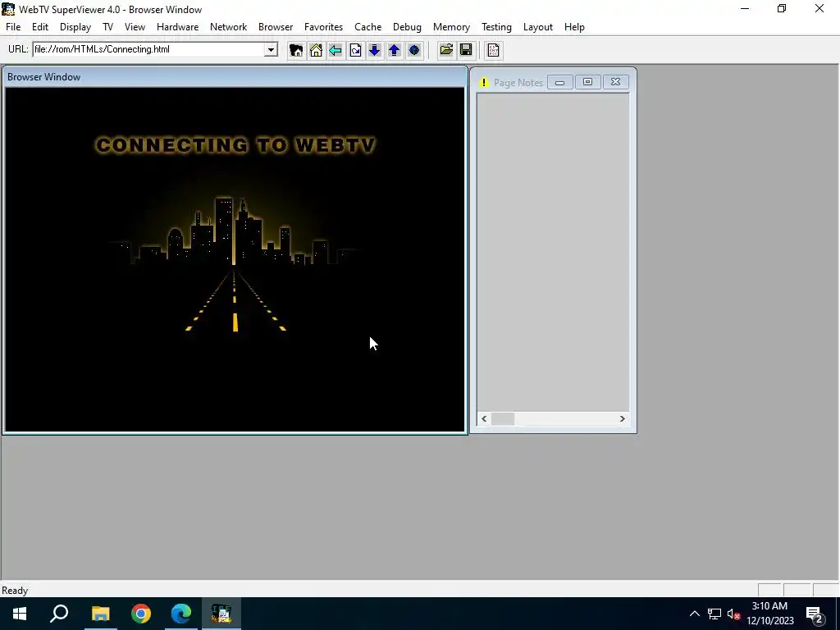
Task: Click Page Notes scrollbar left arrow
Action: tap(484, 419)
